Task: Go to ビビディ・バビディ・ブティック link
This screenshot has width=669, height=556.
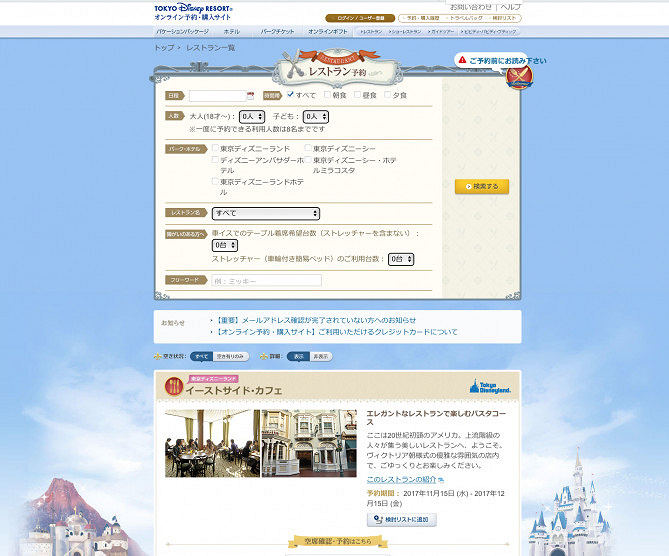Action: click(488, 32)
